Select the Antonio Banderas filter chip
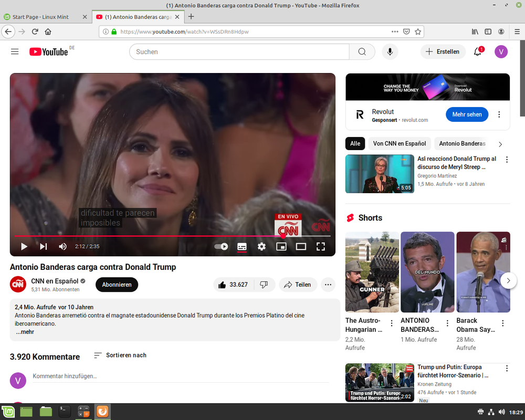The height and width of the screenshot is (420, 525). [x=462, y=143]
